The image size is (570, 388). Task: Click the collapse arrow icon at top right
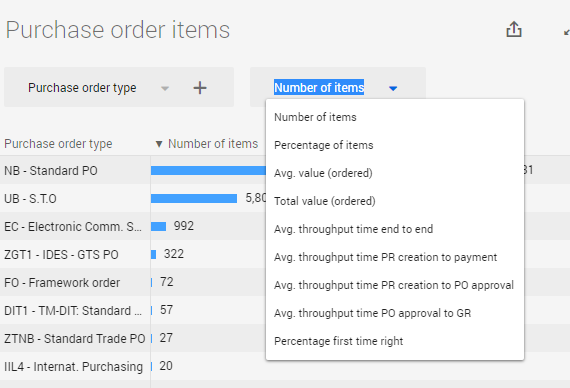click(566, 32)
